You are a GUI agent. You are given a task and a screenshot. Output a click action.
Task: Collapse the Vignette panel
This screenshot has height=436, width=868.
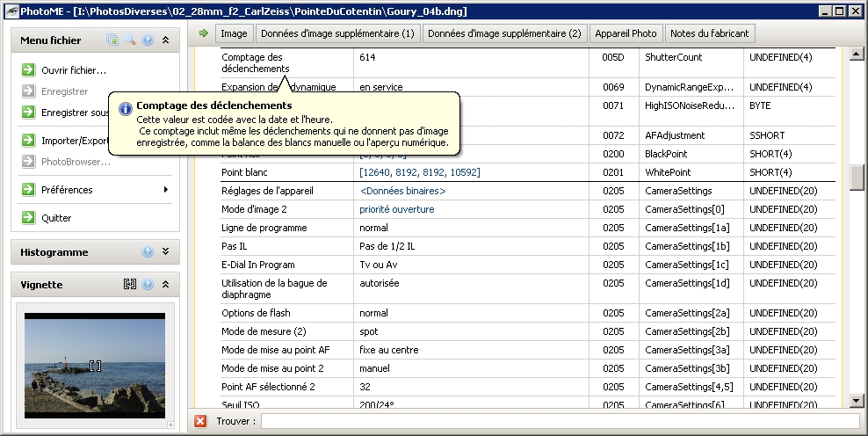pos(165,284)
